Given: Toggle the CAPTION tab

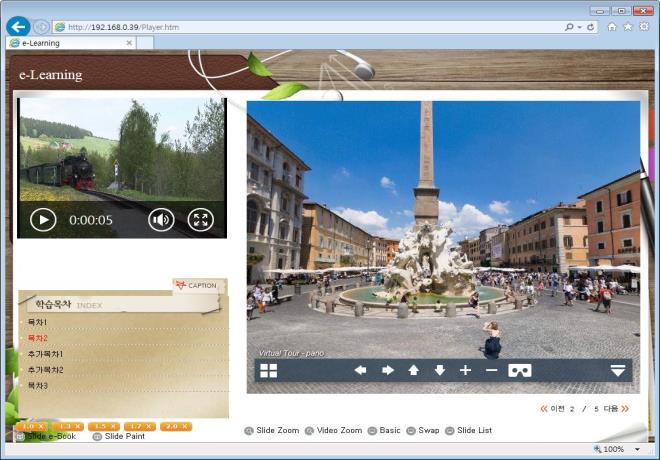Looking at the screenshot, I should pos(199,286).
